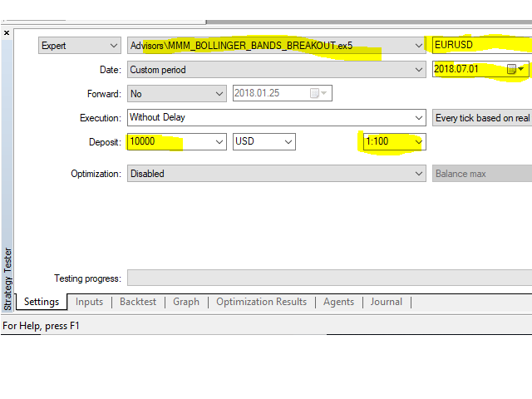Select the Graph tab

(186, 302)
